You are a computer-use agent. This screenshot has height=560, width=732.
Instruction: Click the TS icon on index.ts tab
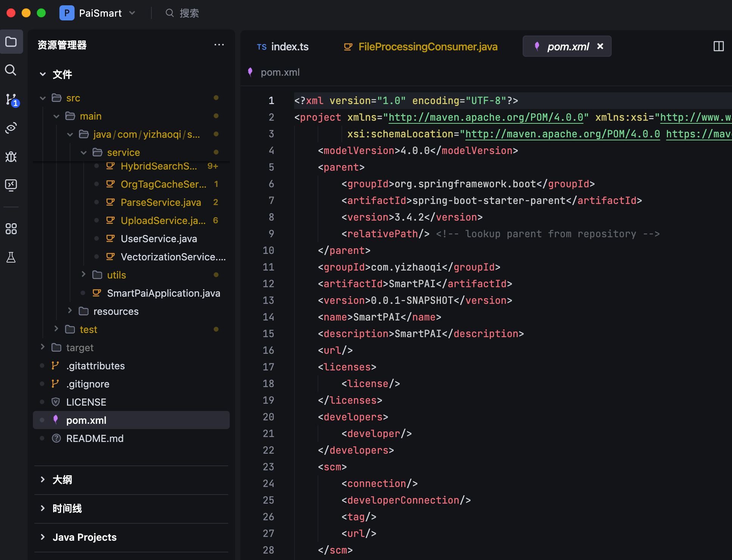[262, 47]
